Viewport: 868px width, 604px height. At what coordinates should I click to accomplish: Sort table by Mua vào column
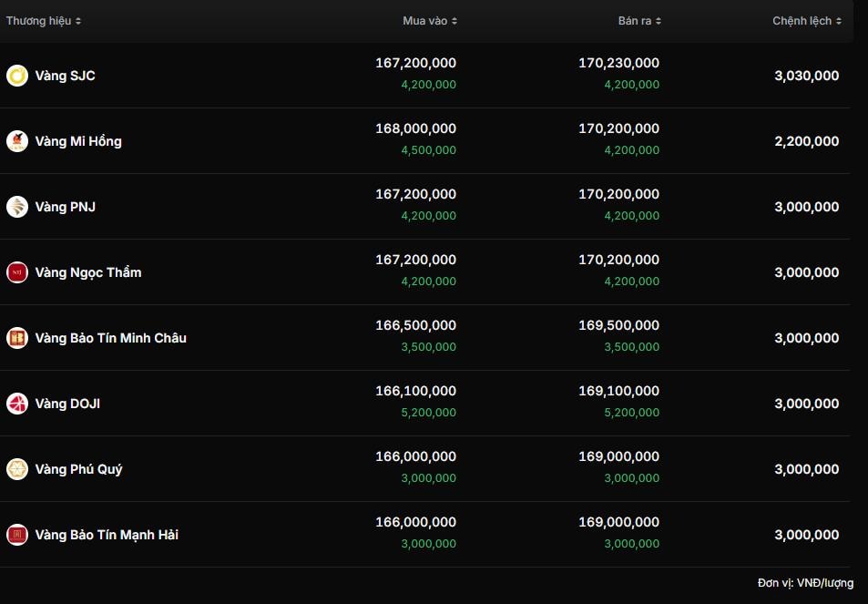tap(430, 21)
